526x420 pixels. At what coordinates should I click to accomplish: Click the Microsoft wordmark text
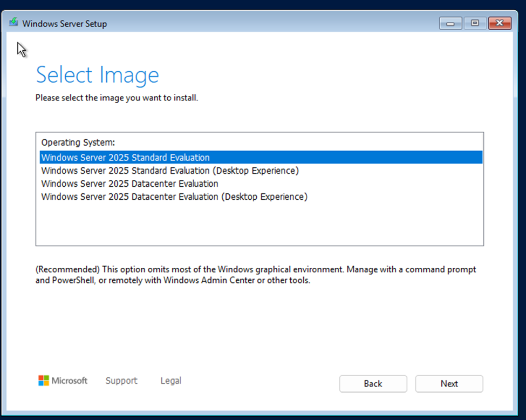[69, 381]
